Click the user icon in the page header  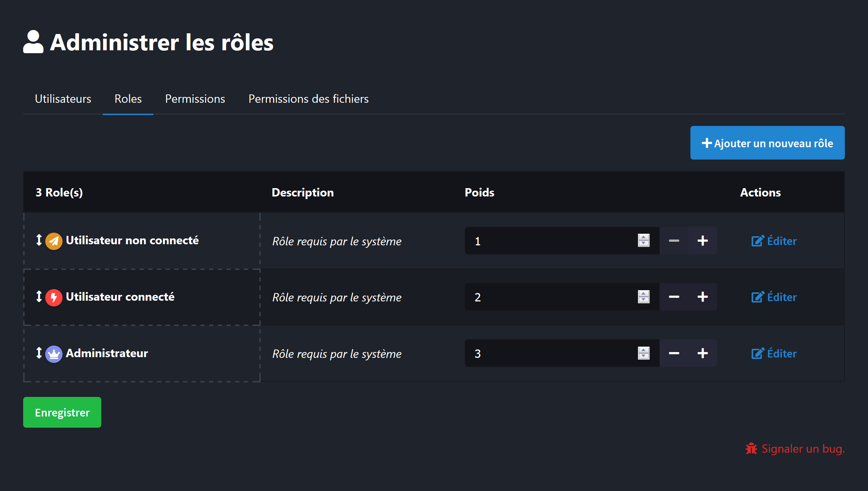click(33, 43)
